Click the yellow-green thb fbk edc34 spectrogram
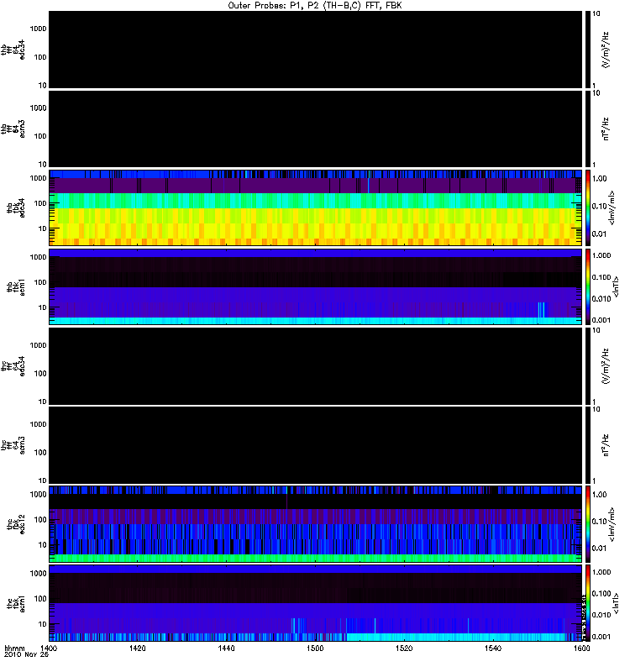The image size is (630, 672). [315, 207]
